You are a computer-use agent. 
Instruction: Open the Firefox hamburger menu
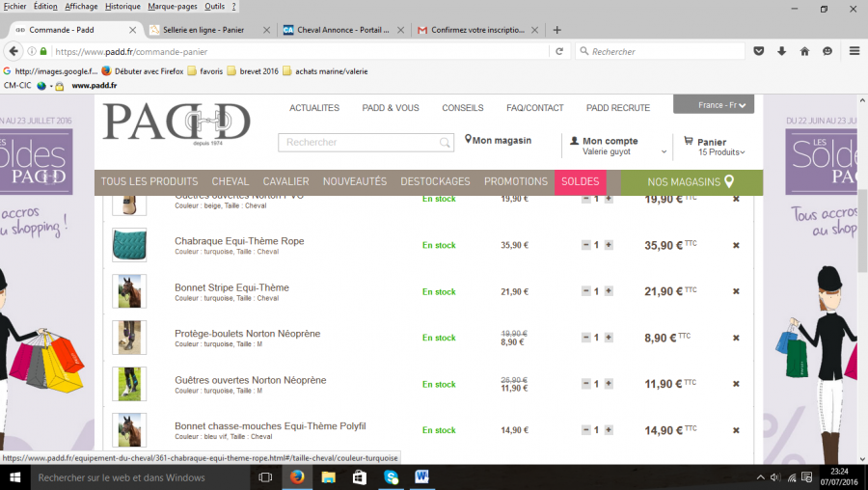point(854,51)
